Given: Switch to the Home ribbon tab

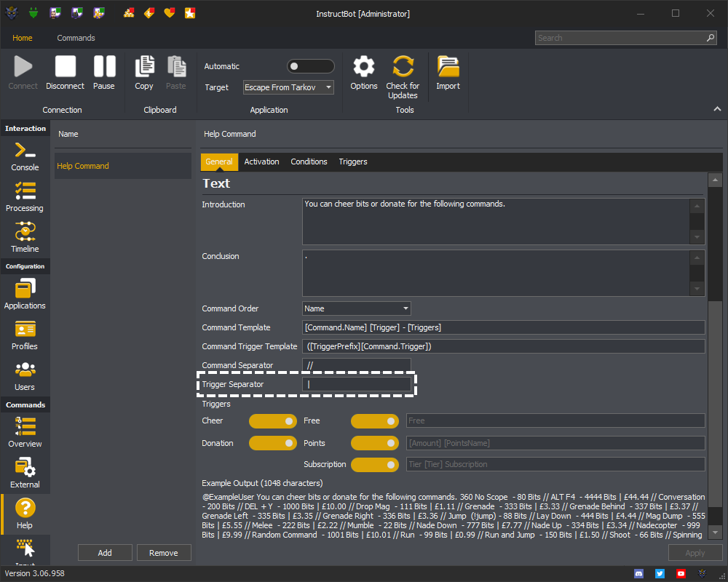Looking at the screenshot, I should [x=23, y=38].
